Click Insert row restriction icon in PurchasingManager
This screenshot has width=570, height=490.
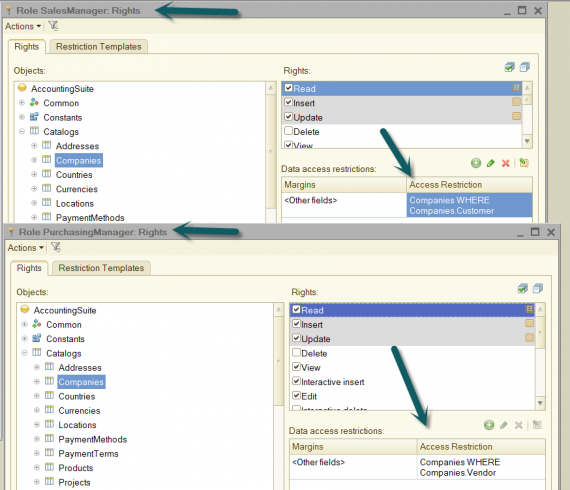coord(529,323)
